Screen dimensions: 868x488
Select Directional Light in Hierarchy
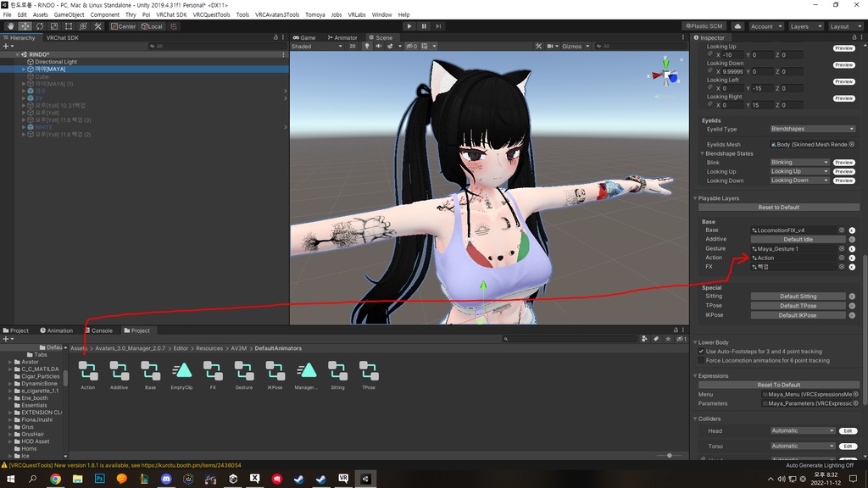point(56,62)
